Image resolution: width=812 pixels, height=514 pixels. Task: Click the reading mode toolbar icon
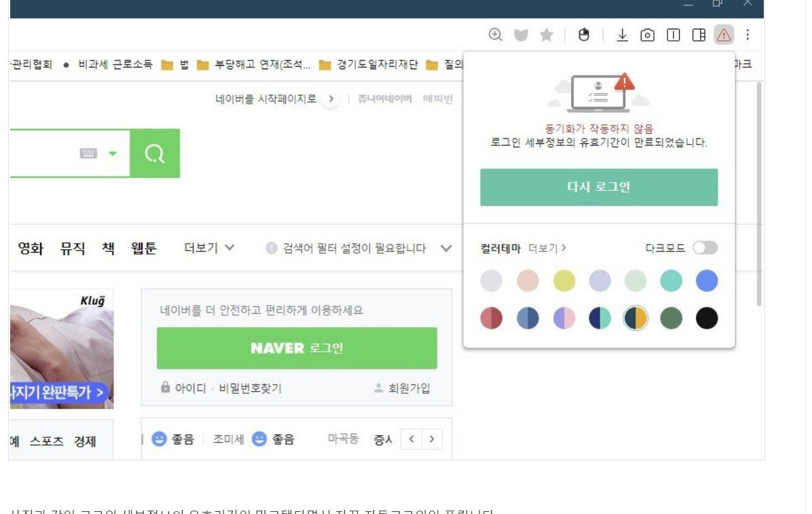(673, 35)
